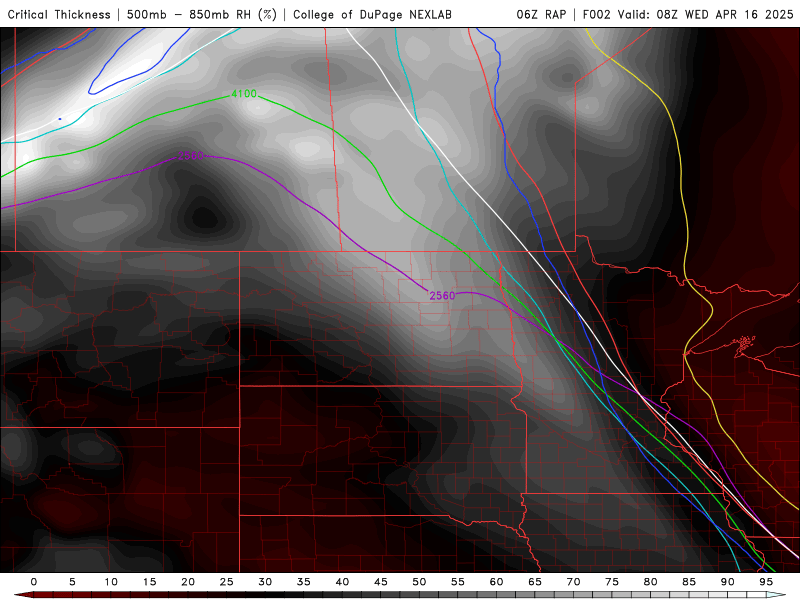Image resolution: width=800 pixels, height=600 pixels.
Task: Click the "20" colorbar tick label
Action: tap(188, 582)
